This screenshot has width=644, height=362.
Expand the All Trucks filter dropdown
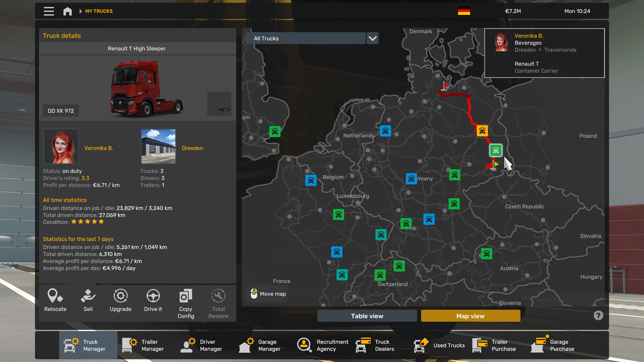click(x=372, y=38)
